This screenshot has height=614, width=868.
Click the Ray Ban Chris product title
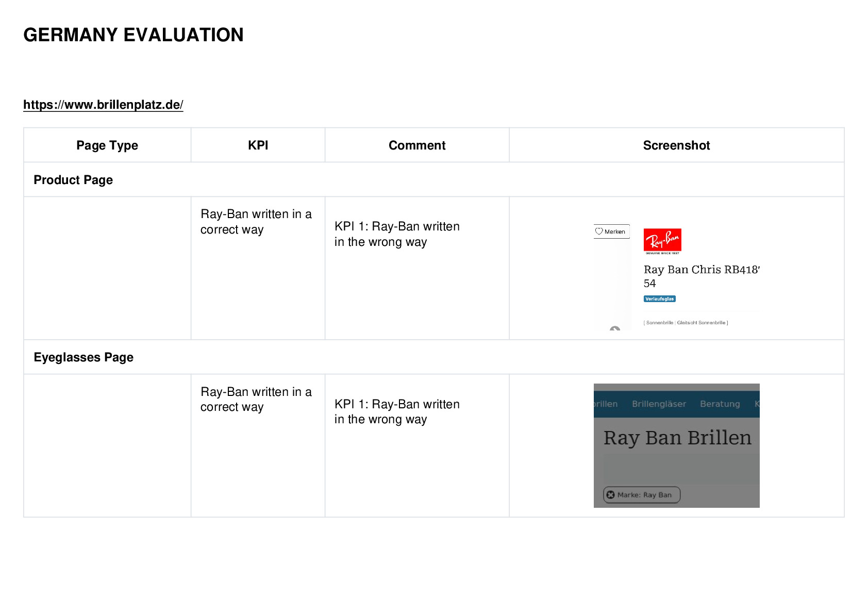(x=702, y=276)
